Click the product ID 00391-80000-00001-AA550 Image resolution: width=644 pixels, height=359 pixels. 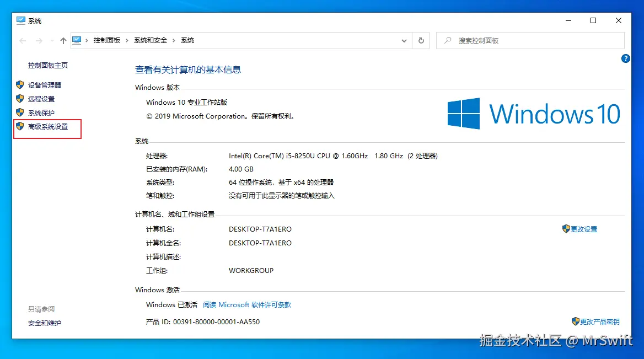coord(217,322)
